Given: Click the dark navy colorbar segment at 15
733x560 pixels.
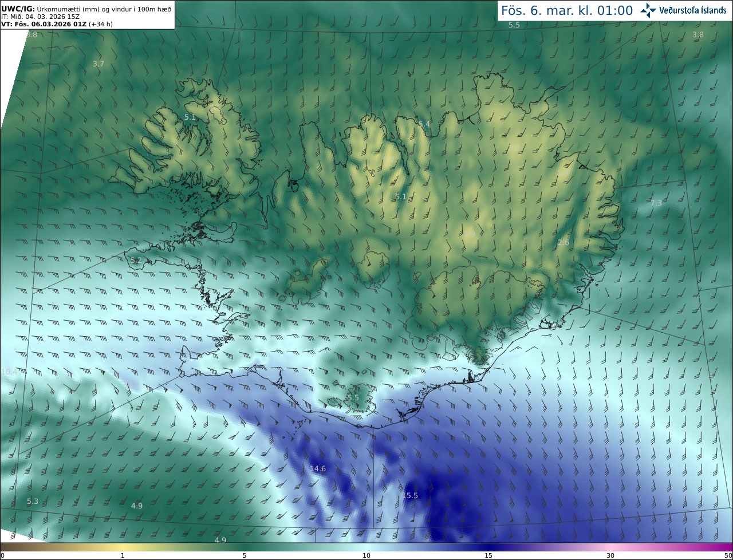Looking at the screenshot, I should pos(488,547).
